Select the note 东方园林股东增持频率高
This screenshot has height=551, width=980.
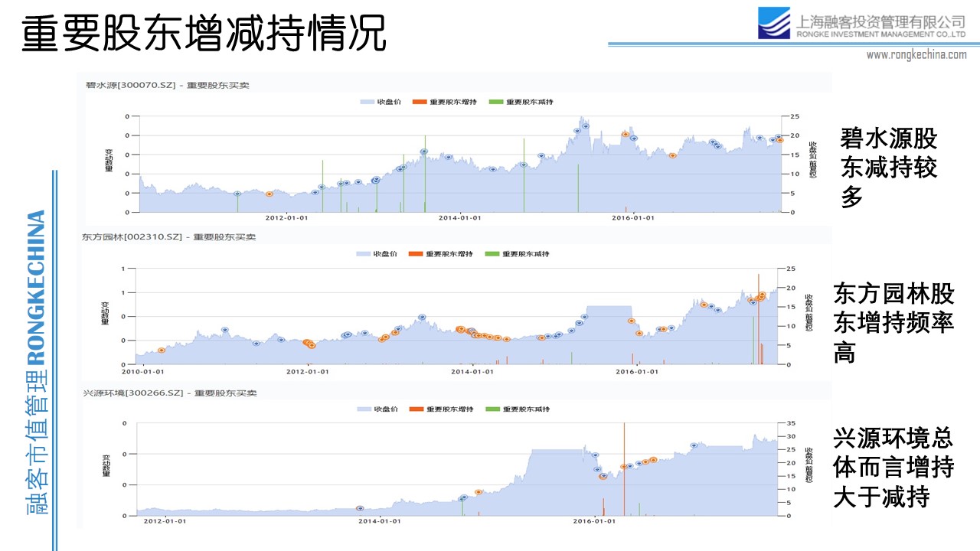pos(894,323)
